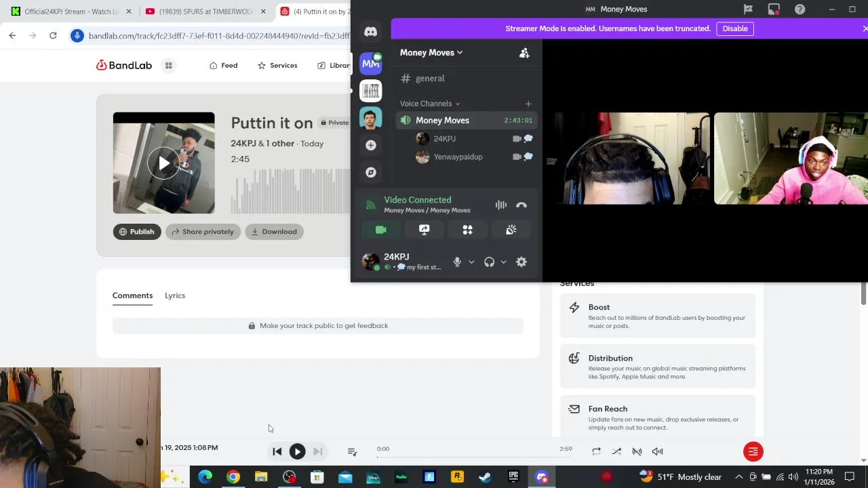868x488 pixels.
Task: Open BandLab Feed menu item
Action: click(x=223, y=66)
